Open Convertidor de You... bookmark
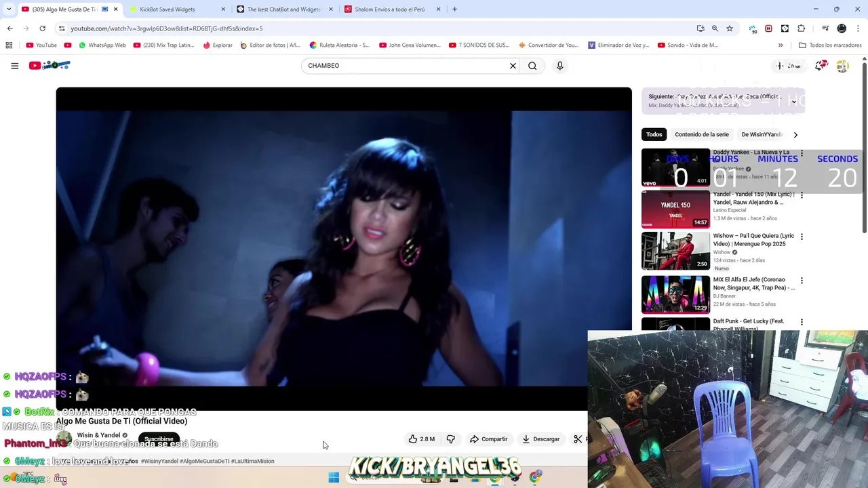This screenshot has height=488, width=868. pos(549,45)
